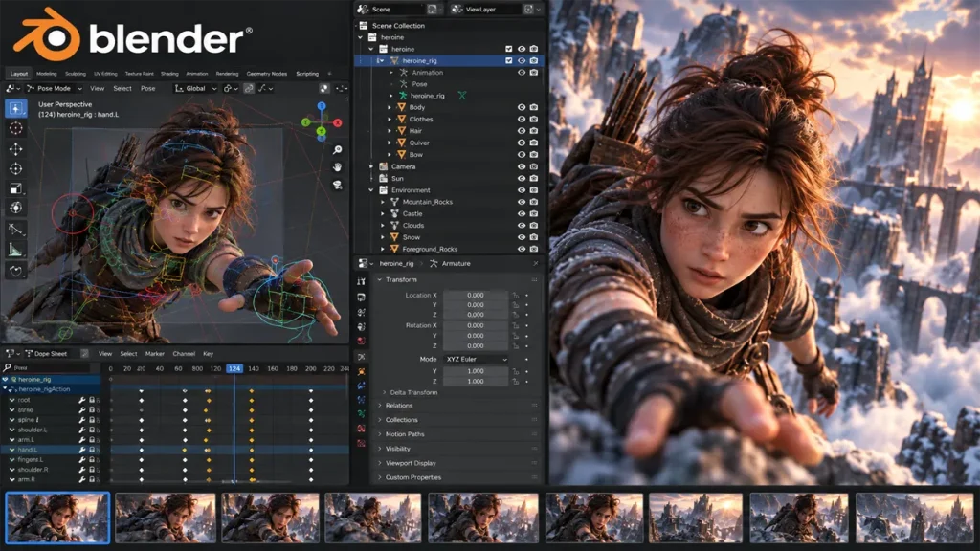
Task: Open the Pose Mode dropdown
Action: [54, 89]
